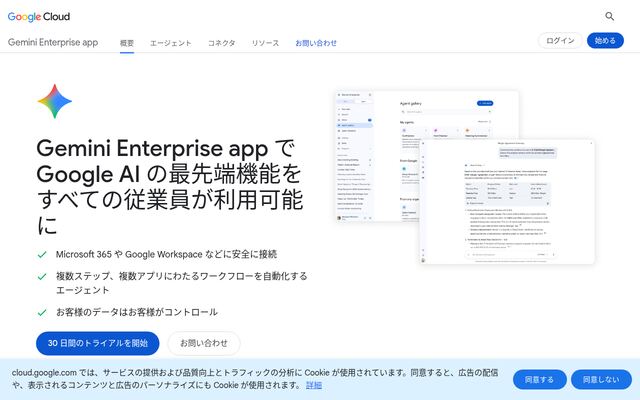The image size is (640, 400).
Task: Open the エージェント tab
Action: point(171,43)
